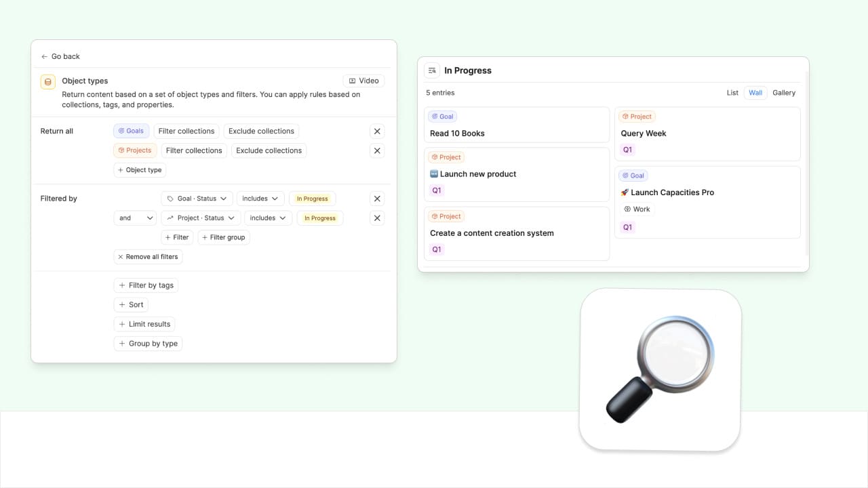
Task: Switch to the List view
Action: click(732, 93)
